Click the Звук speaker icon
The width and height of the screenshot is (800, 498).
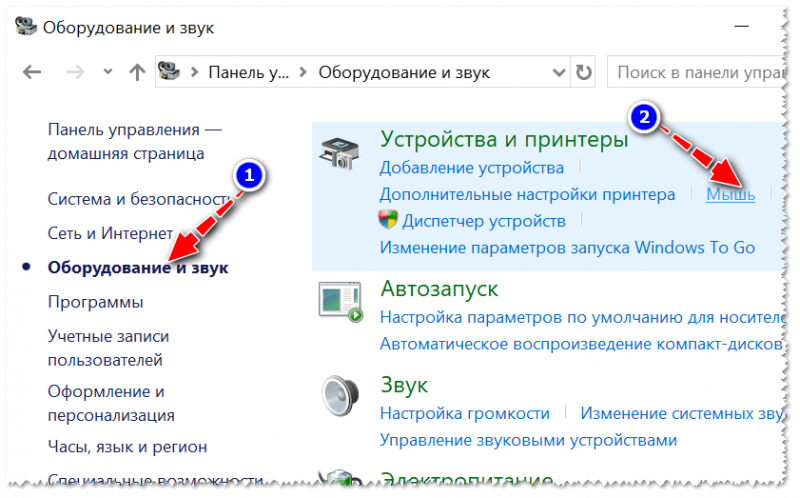(341, 396)
